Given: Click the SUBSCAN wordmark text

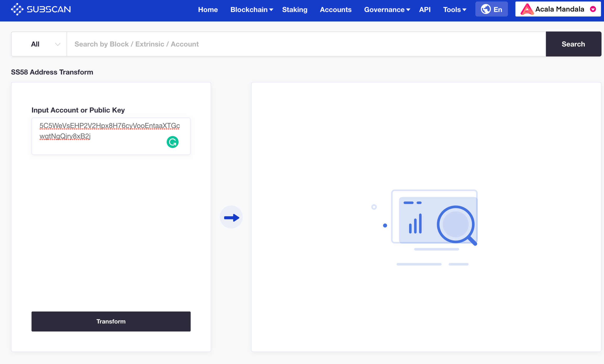Looking at the screenshot, I should 49,9.
